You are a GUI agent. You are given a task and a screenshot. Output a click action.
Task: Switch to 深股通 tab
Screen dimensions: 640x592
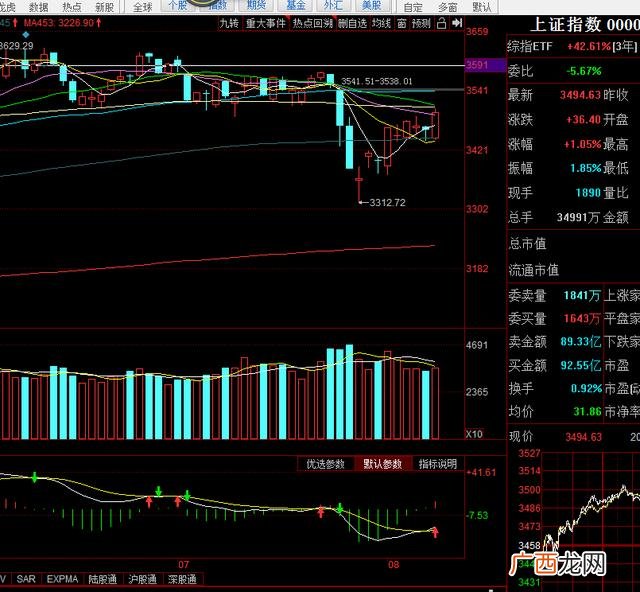182,579
